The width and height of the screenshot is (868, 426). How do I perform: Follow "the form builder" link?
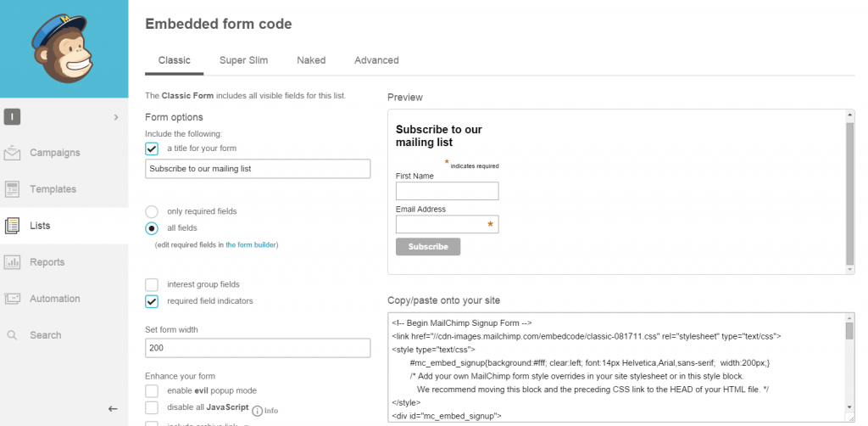251,244
